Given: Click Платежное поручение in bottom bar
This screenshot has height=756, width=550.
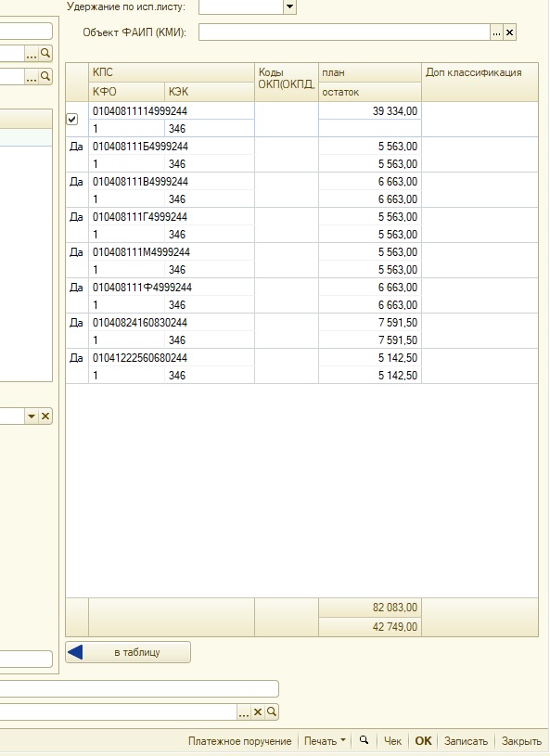Looking at the screenshot, I should pos(239,741).
